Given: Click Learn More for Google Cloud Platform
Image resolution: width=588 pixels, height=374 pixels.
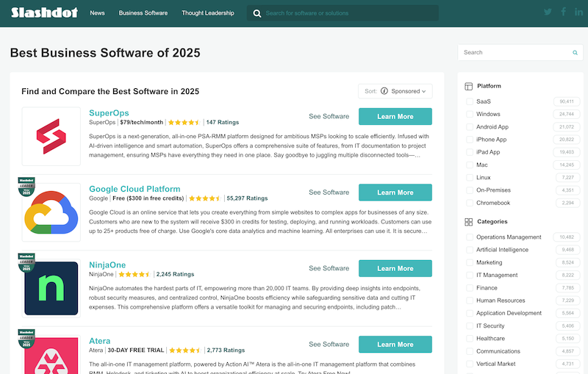Looking at the screenshot, I should point(395,193).
